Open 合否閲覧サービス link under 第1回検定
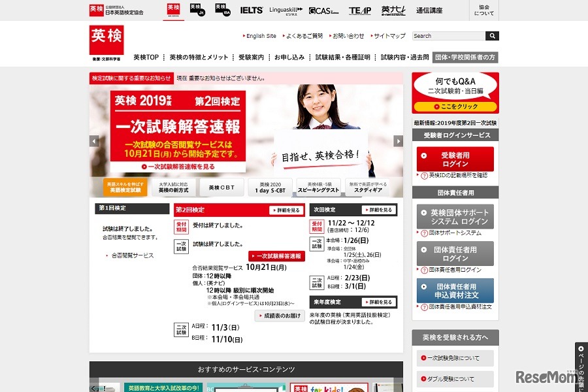This screenshot has height=392, width=588. click(133, 255)
